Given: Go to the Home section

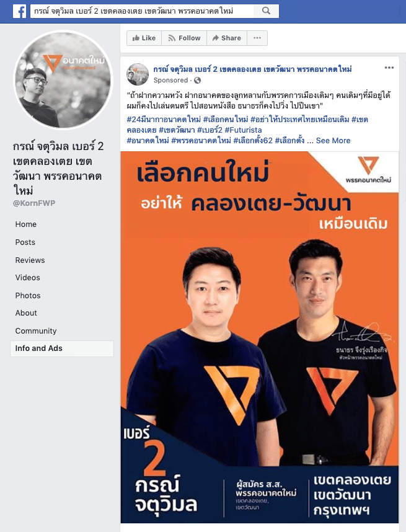Looking at the screenshot, I should tap(26, 224).
